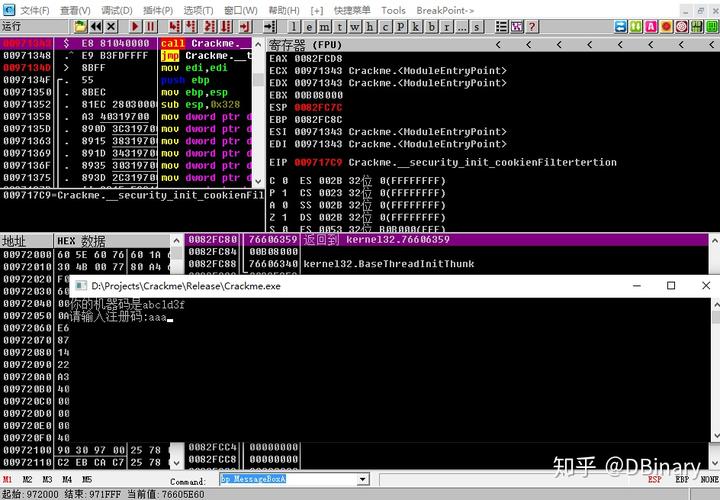The height and width of the screenshot is (500, 720).
Task: Switch to memory dump tab M2
Action: coord(27,480)
